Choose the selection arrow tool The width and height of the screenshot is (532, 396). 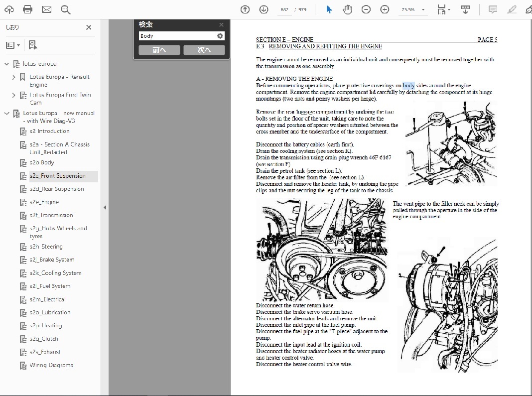[x=329, y=9]
